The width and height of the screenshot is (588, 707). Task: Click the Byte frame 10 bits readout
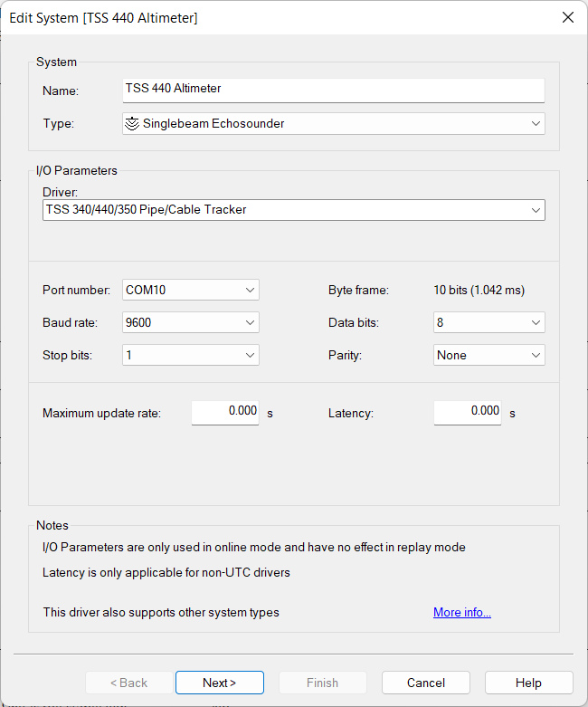(x=479, y=290)
